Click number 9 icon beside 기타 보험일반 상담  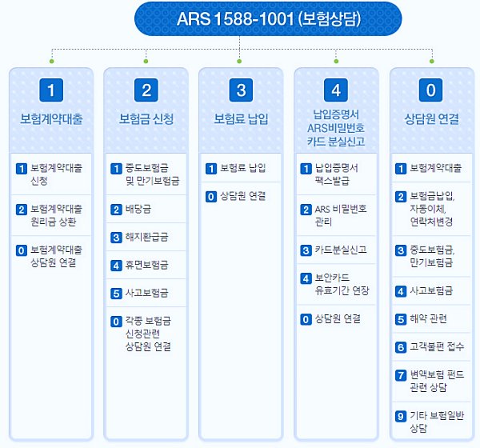[x=401, y=416]
